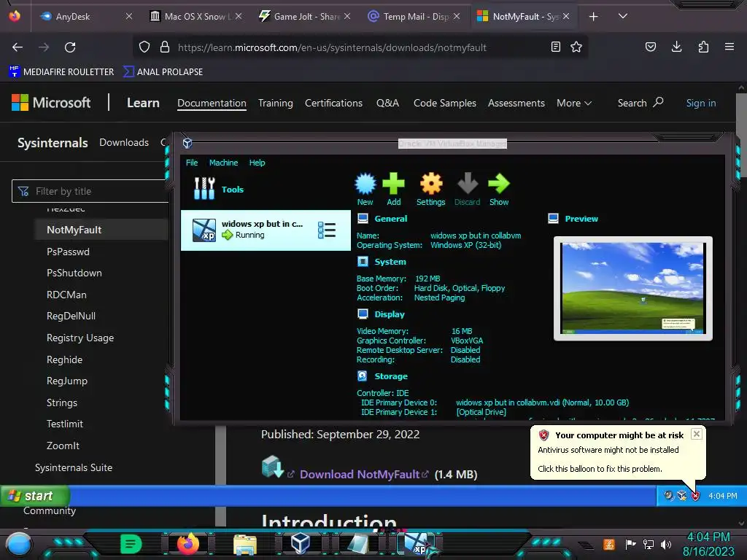This screenshot has width=747, height=560.
Task: Open Machine menu in VirtualBox
Action: point(223,163)
